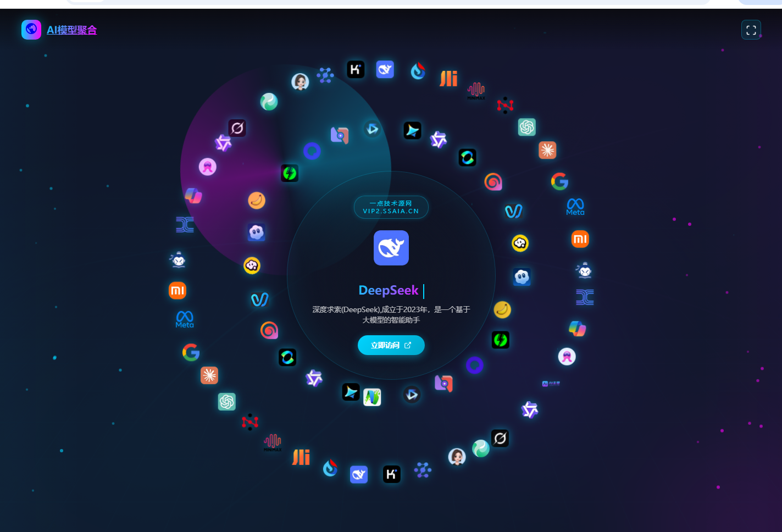Select the Kimi K icon at the ring's bottom
This screenshot has height=532, width=782.
[391, 474]
